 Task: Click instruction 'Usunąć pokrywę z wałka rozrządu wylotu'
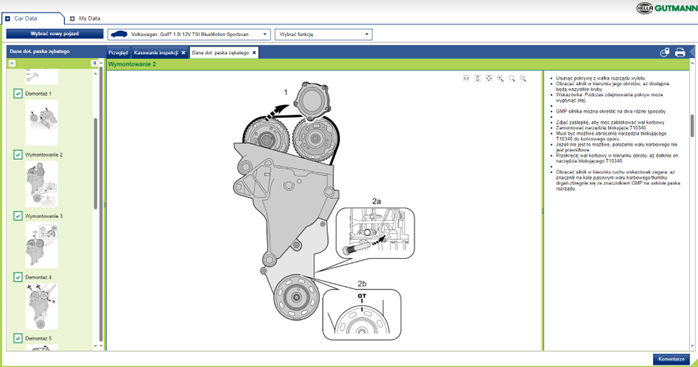(601, 78)
